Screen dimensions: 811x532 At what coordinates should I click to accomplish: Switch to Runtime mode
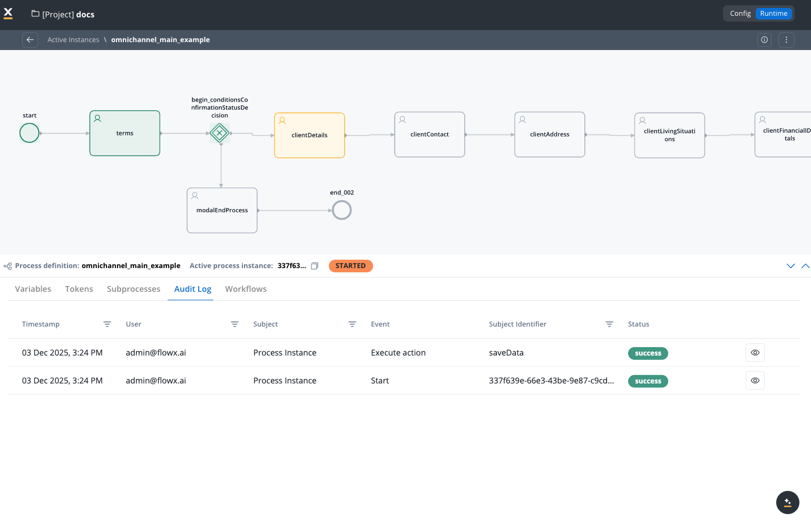pyautogui.click(x=773, y=14)
